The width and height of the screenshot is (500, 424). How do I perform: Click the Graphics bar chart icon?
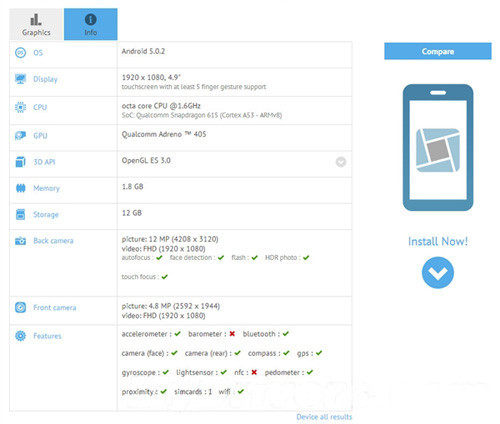pos(36,19)
